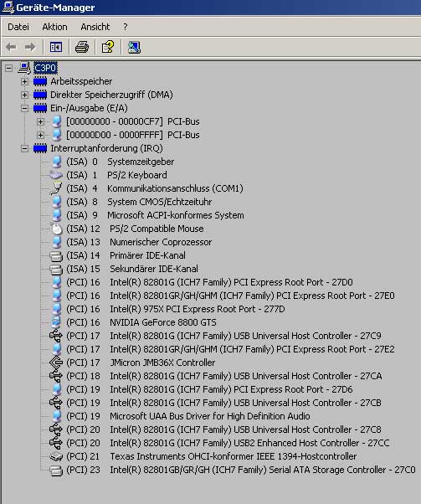Click the USB icon for USB2 Enhanced 27CC
The height and width of the screenshot is (504, 421).
click(x=56, y=443)
